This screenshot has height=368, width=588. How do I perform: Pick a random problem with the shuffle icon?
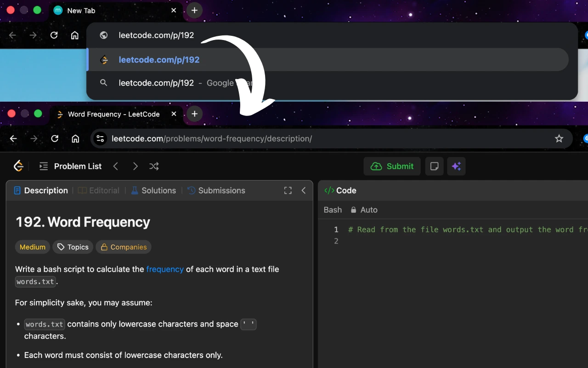coord(154,166)
